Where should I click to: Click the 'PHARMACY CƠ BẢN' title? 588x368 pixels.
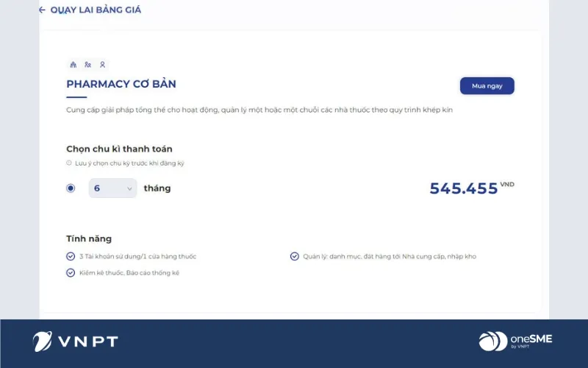click(121, 84)
